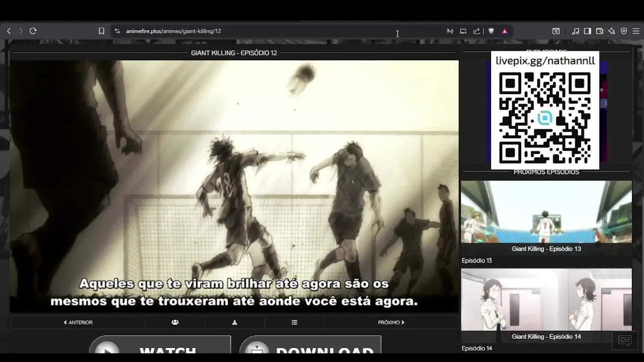644x362 pixels.
Task: Click the 'Episódio 13' text label
Action: click(476, 260)
